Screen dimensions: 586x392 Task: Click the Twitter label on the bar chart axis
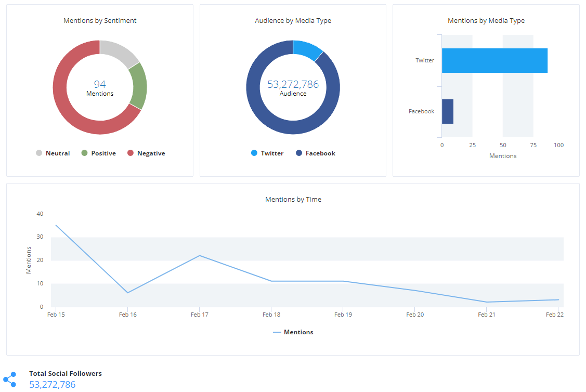tap(424, 60)
